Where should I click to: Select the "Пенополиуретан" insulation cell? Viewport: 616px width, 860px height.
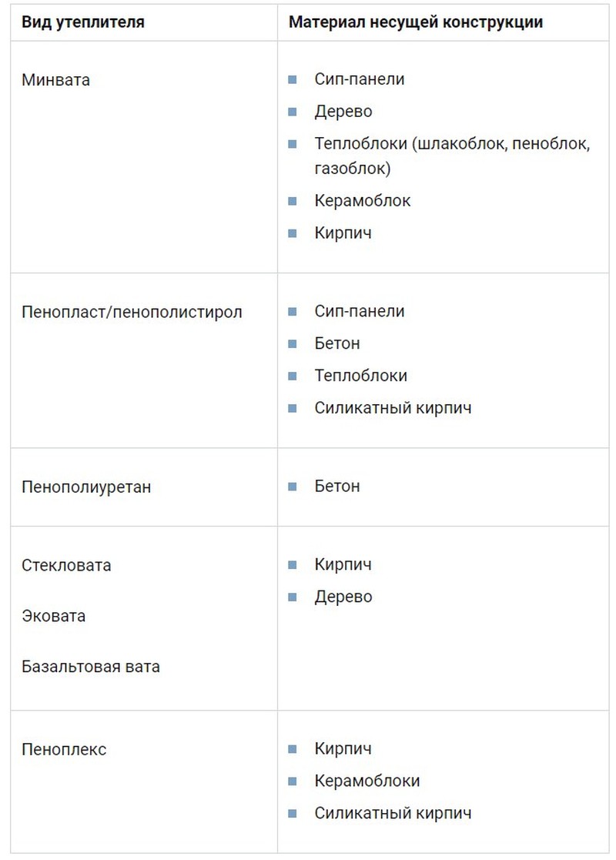click(86, 487)
